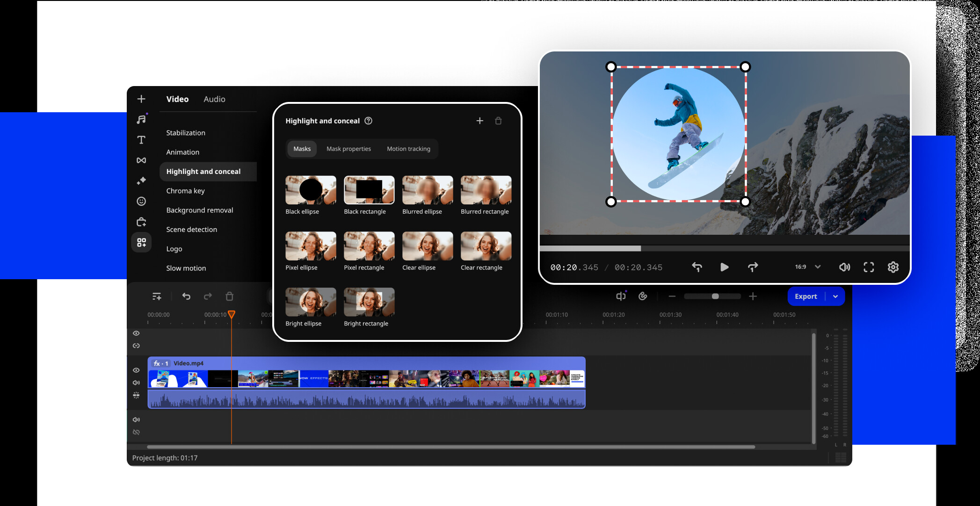
Task: Open the Motion tracking tab
Action: [x=408, y=149]
